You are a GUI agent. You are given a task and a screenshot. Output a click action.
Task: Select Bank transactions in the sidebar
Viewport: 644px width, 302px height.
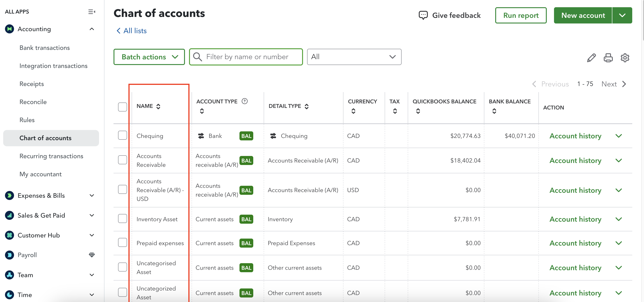(x=45, y=48)
